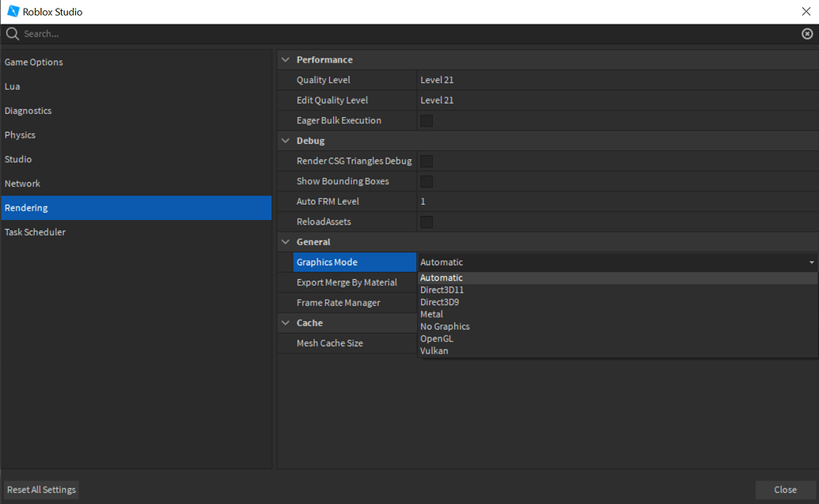
Task: Clear the search using the circled X icon
Action: tap(807, 33)
